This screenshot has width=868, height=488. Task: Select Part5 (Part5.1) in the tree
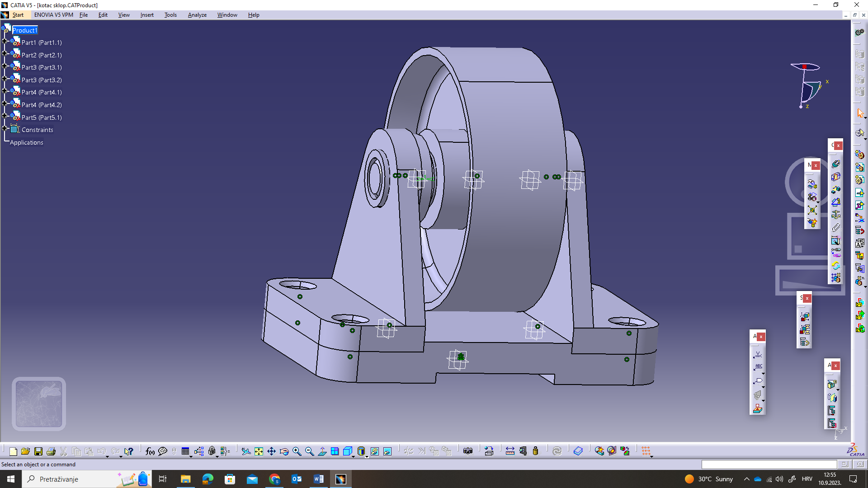(x=42, y=117)
